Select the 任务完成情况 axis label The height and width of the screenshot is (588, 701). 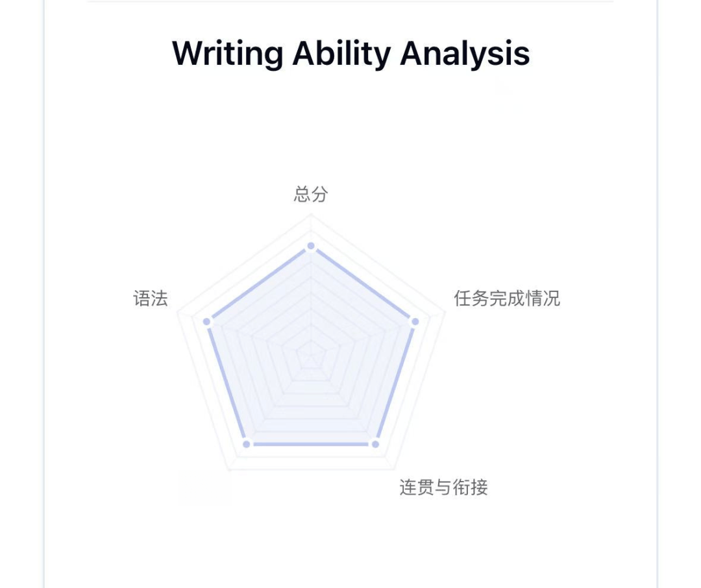(x=506, y=299)
